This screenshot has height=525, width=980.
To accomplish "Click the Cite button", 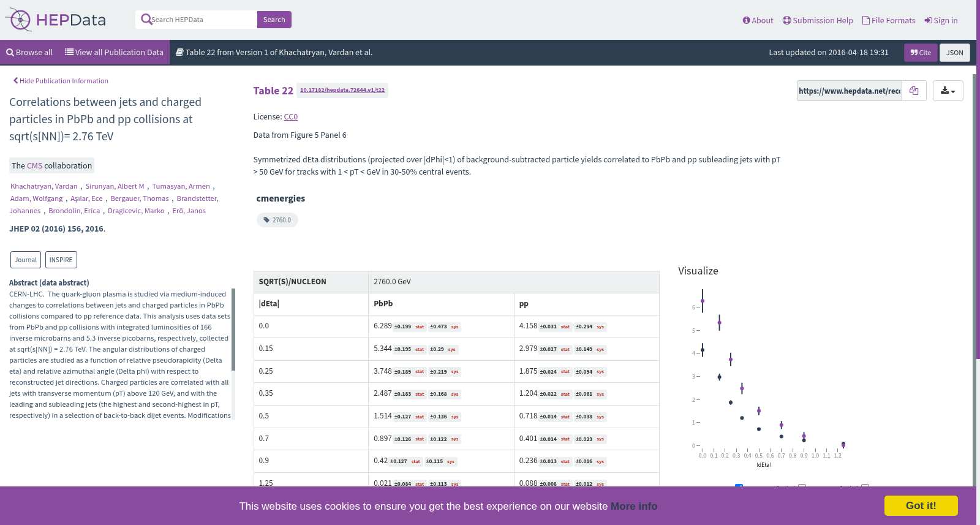I will tap(921, 53).
